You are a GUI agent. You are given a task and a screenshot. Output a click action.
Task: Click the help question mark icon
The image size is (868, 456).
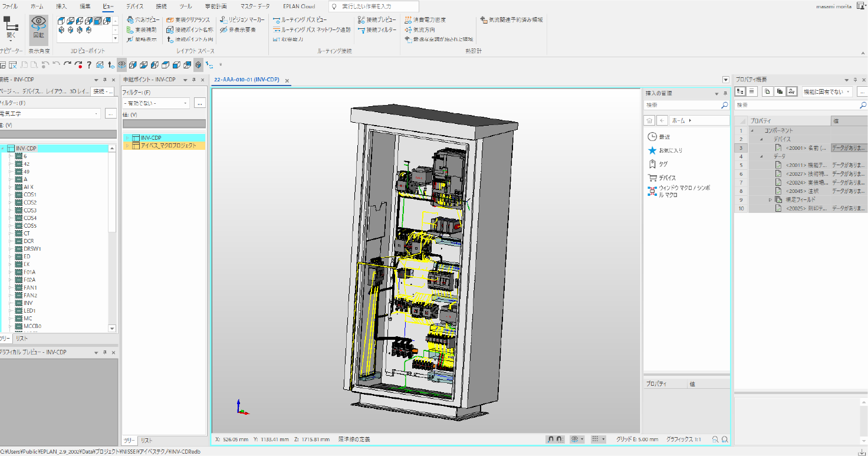click(89, 65)
